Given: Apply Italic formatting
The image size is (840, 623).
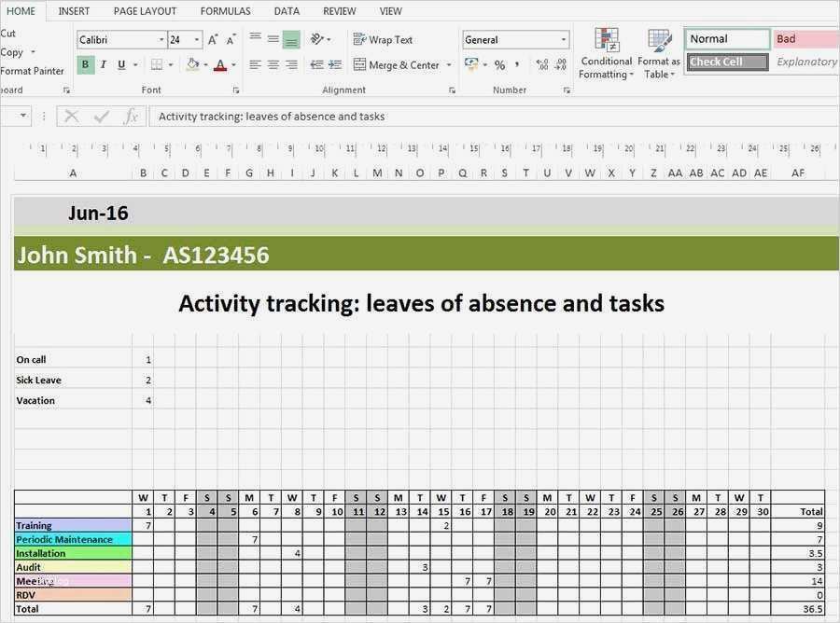Looking at the screenshot, I should tap(102, 64).
